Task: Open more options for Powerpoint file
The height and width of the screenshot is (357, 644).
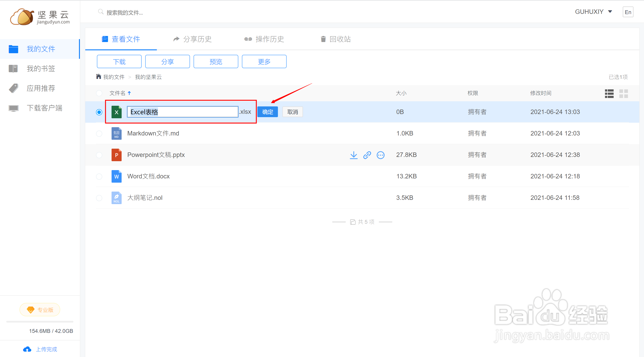Action: [380, 155]
